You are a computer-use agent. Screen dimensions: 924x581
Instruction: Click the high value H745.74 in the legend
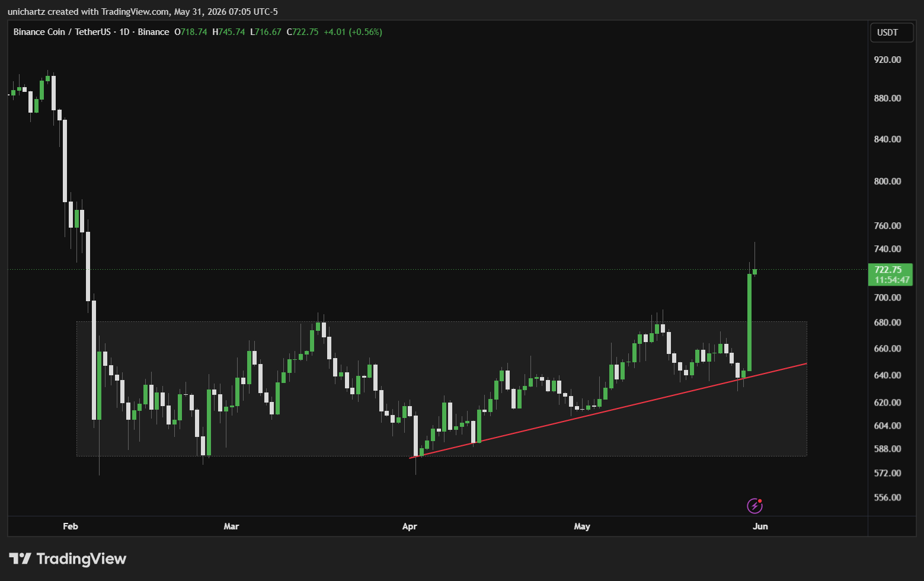coord(229,32)
